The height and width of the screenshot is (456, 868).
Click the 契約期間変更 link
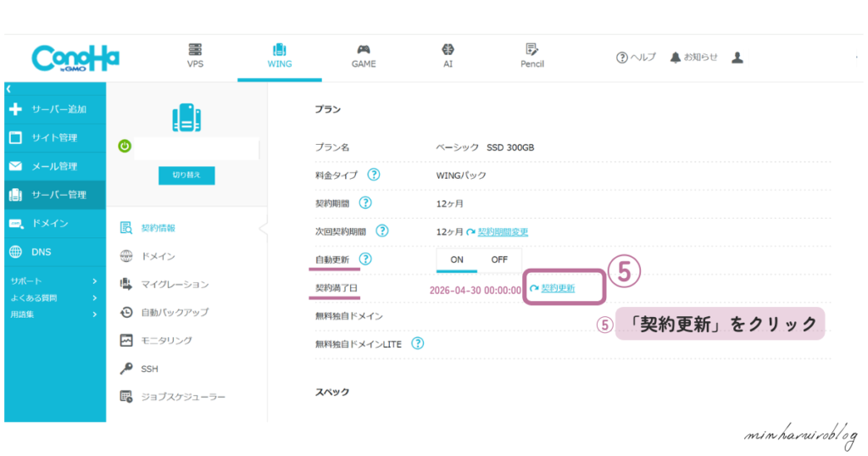coord(503,231)
